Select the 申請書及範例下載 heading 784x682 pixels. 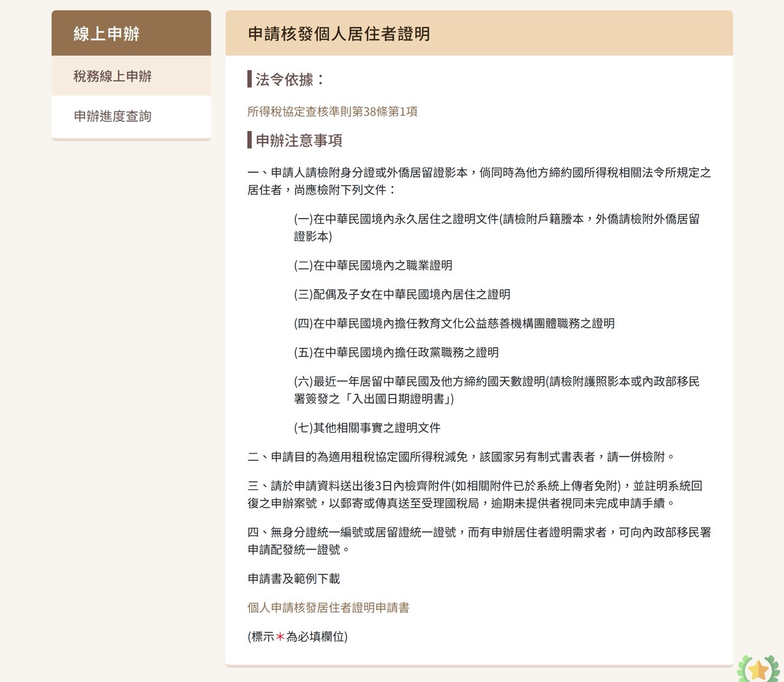pos(294,579)
